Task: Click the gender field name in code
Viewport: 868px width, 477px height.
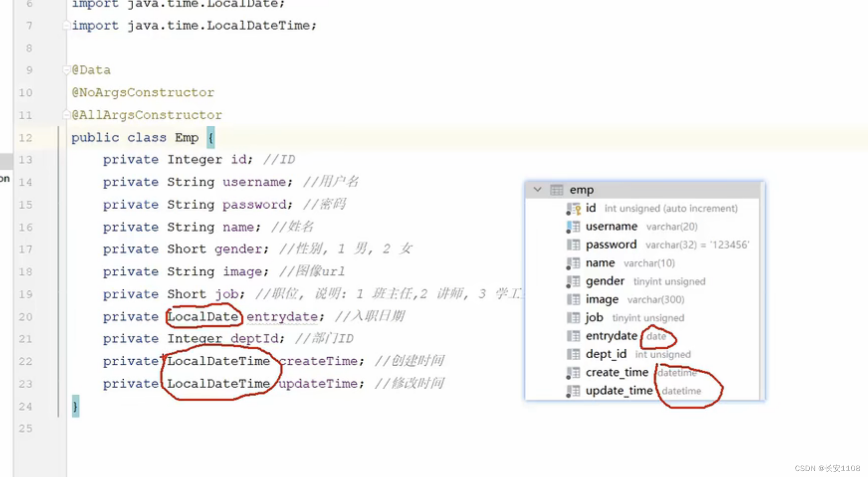Action: (x=238, y=249)
